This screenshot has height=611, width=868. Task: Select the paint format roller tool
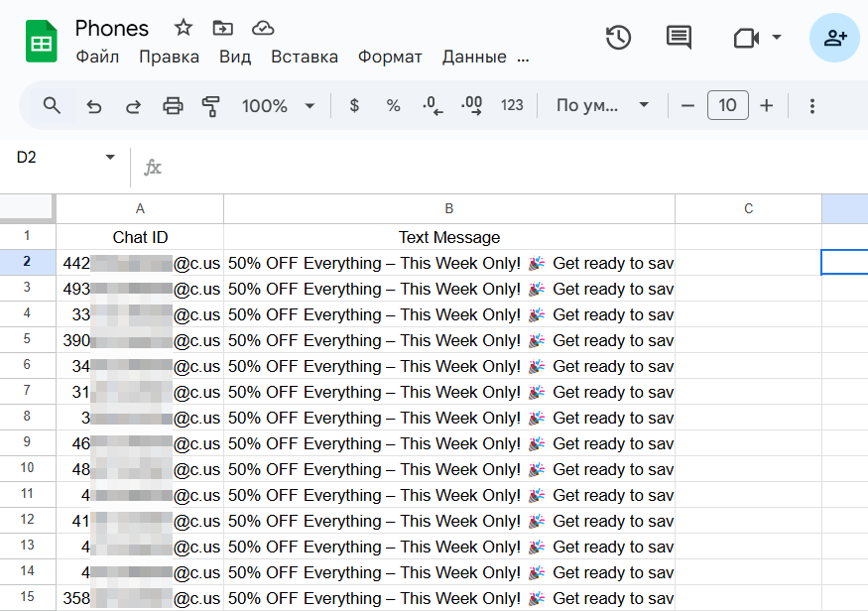click(x=210, y=105)
